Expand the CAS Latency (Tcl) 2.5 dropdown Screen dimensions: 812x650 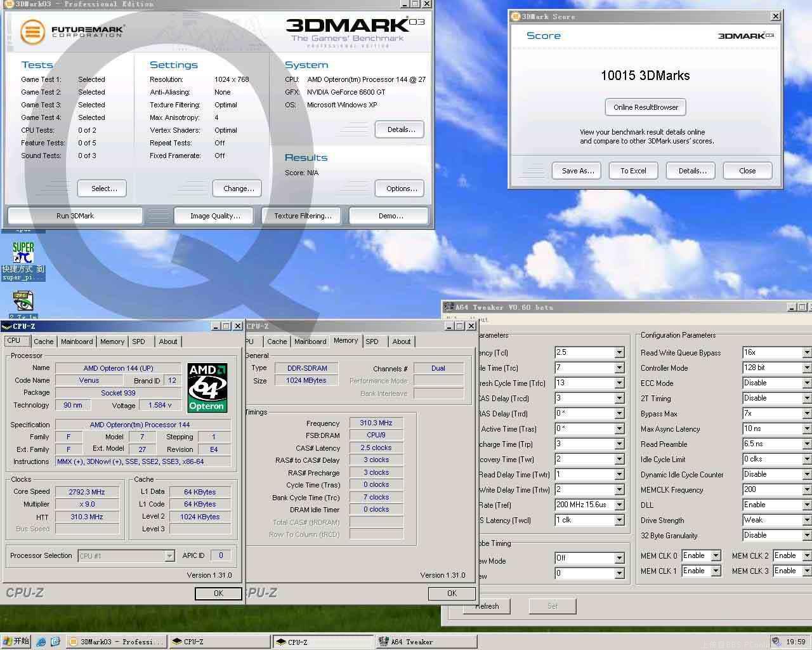click(589, 352)
